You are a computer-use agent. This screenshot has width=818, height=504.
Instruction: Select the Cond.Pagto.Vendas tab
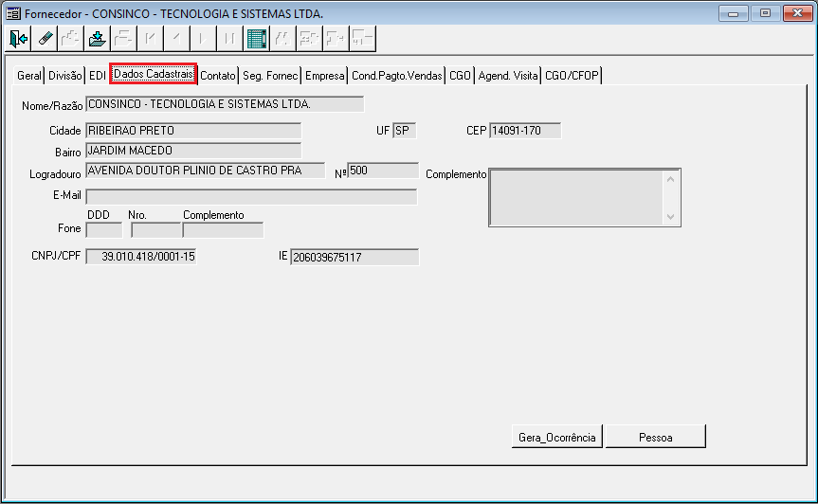[x=397, y=76]
